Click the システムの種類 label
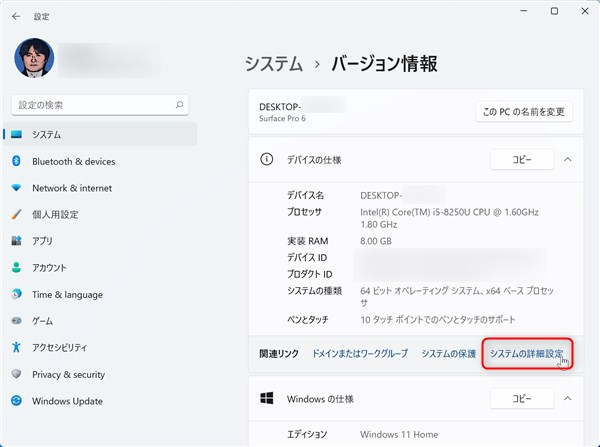Image resolution: width=600 pixels, height=447 pixels. coord(315,291)
